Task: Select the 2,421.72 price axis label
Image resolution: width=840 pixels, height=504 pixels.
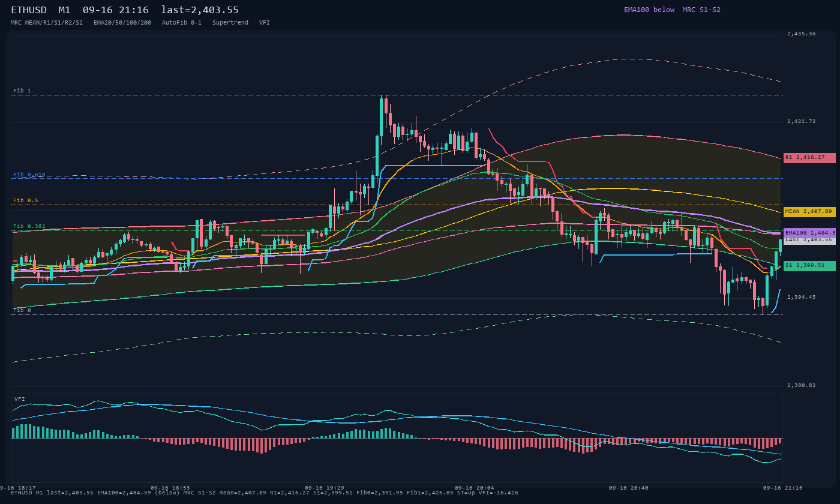Action: coord(802,121)
